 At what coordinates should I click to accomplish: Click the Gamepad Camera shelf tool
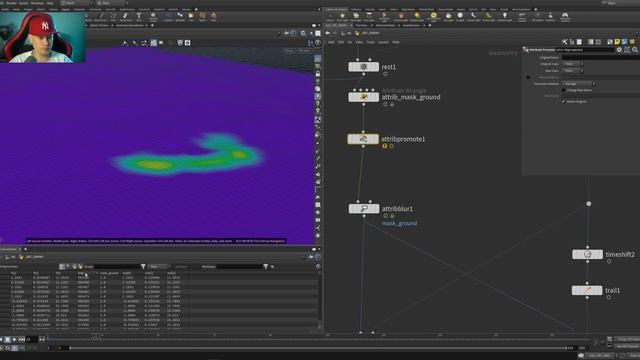click(x=565, y=16)
